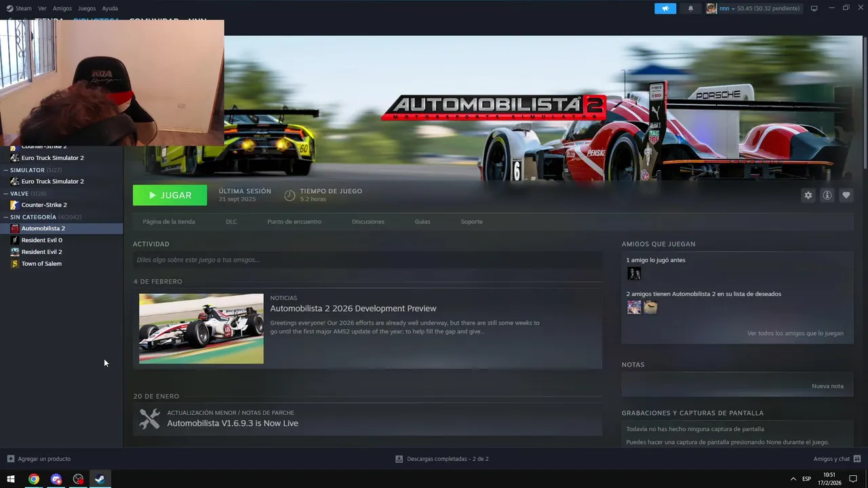Select Town of Salem in the library list

[41, 264]
